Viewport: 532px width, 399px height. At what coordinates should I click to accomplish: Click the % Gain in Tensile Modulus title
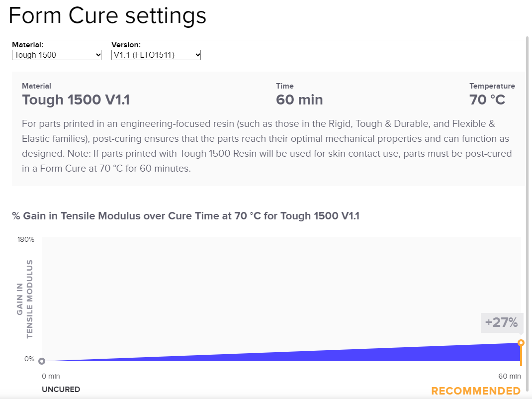185,216
